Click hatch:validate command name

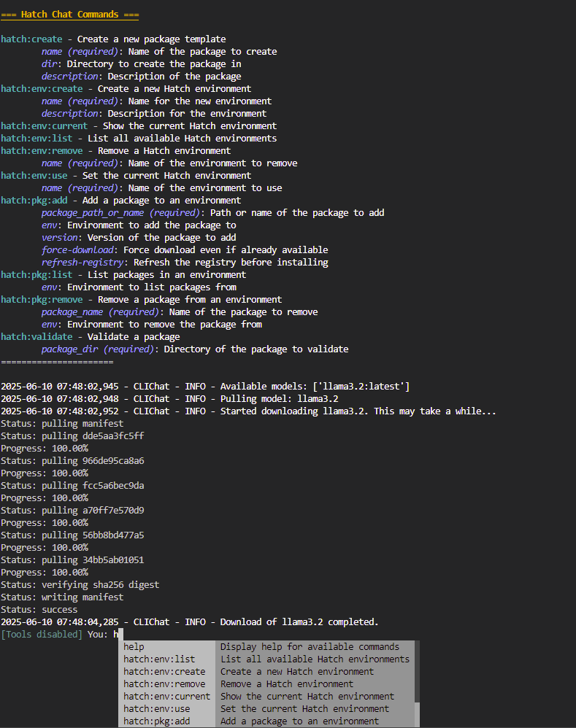coord(37,336)
